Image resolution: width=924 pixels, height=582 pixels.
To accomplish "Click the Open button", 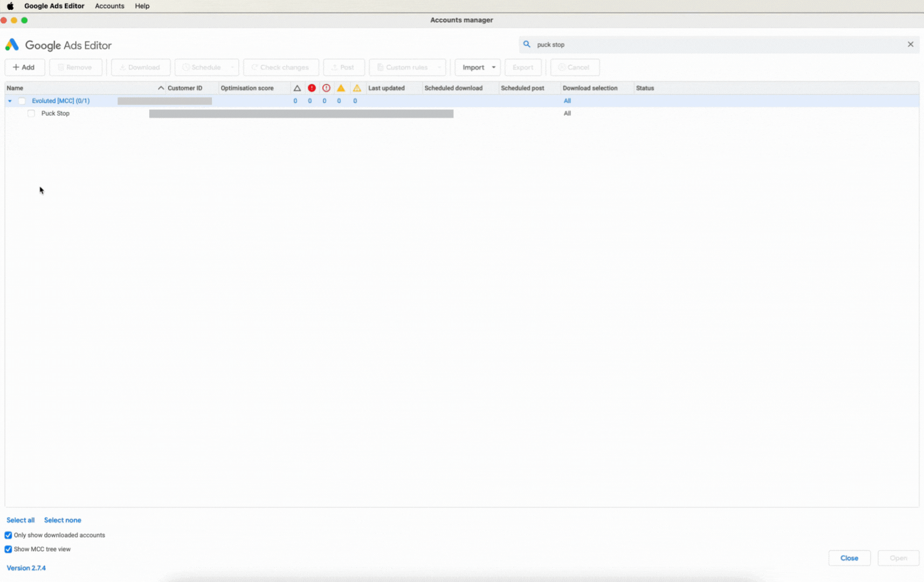I will point(898,558).
